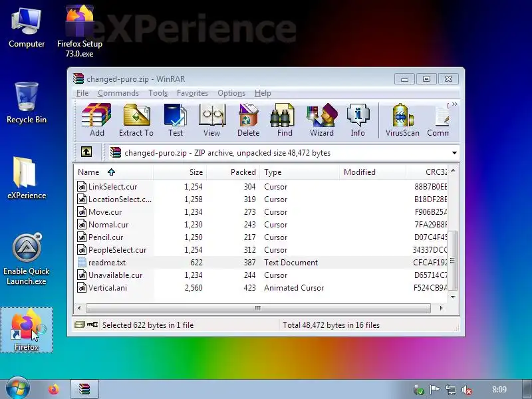The height and width of the screenshot is (399, 532).
Task: Open the Find binoculars tool
Action: [285, 120]
